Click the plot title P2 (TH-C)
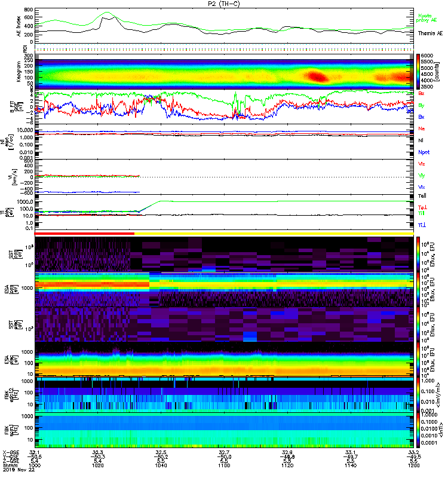The height and width of the screenshot is (478, 448). click(223, 4)
